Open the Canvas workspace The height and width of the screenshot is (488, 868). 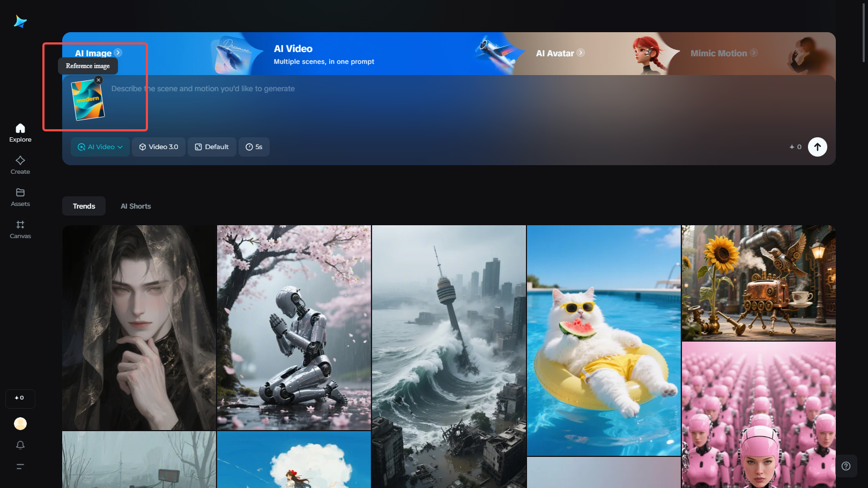pos(20,230)
